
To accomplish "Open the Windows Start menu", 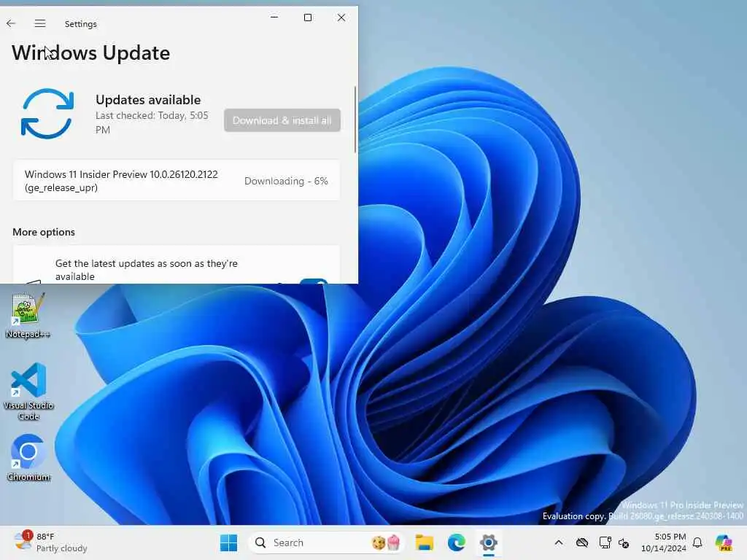I will [x=228, y=542].
